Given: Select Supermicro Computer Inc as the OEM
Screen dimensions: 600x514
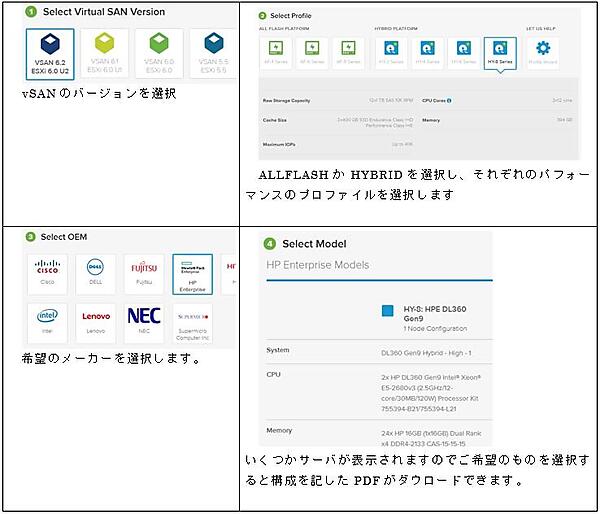Looking at the screenshot, I should [192, 323].
